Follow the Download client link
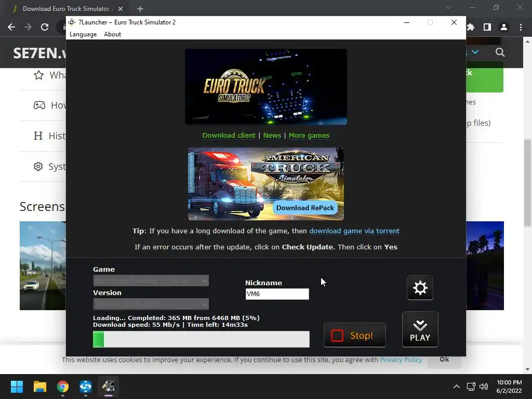 (x=229, y=136)
